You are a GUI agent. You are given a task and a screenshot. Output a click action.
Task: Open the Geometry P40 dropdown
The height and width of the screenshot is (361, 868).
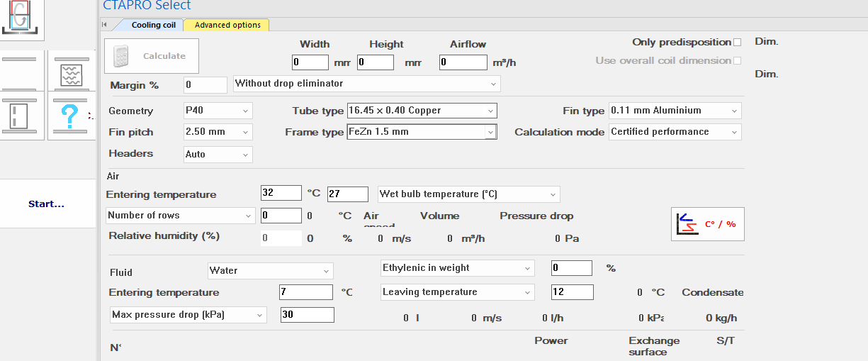click(218, 111)
